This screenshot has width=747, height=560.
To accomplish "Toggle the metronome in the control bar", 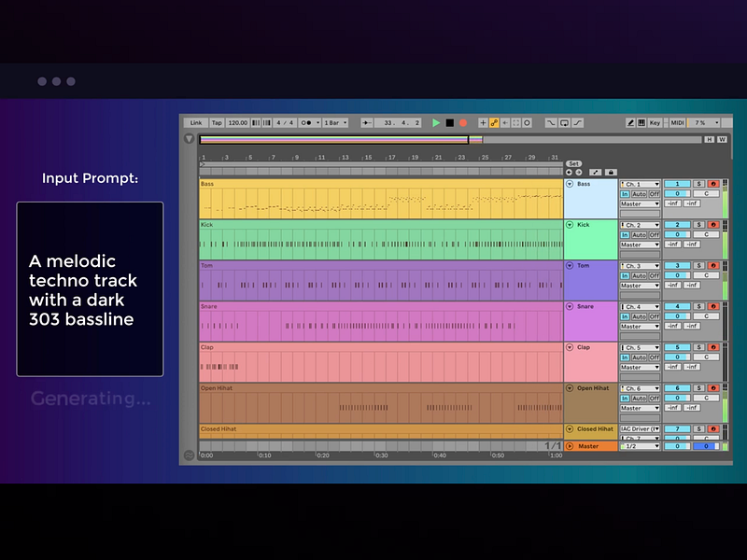I will [308, 123].
